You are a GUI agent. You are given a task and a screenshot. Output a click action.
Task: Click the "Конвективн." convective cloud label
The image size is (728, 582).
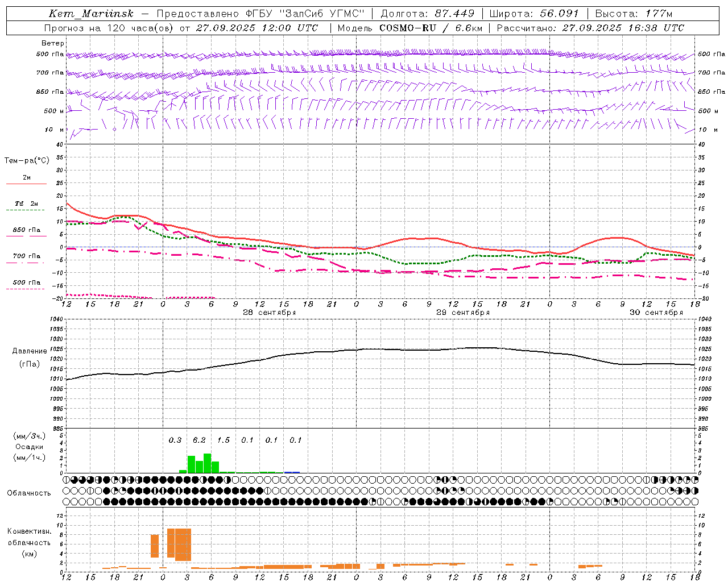click(x=30, y=531)
